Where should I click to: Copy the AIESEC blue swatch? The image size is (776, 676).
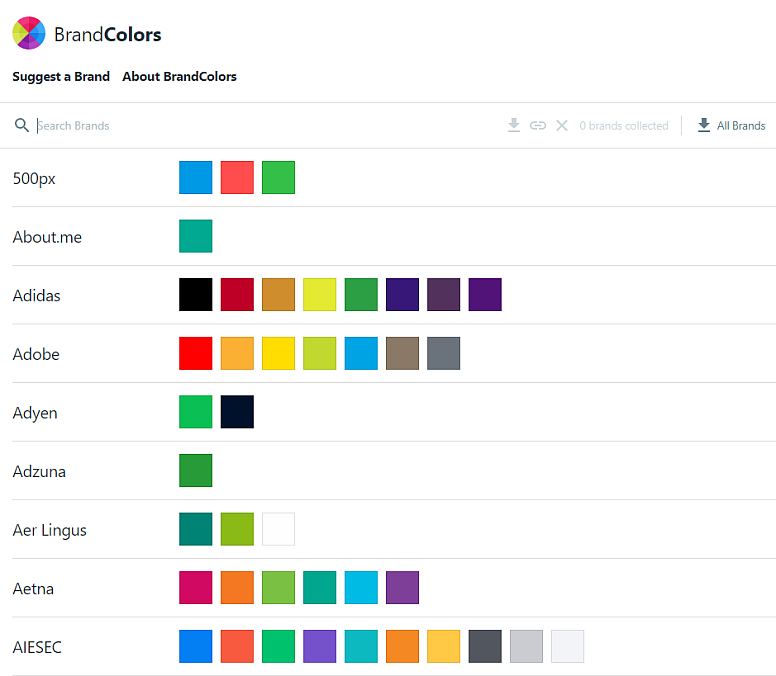coord(195,646)
